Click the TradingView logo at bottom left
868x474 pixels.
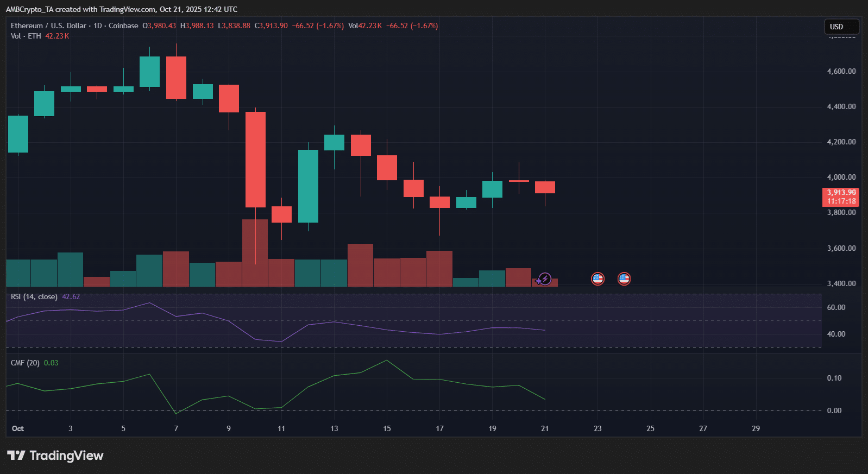[55, 456]
